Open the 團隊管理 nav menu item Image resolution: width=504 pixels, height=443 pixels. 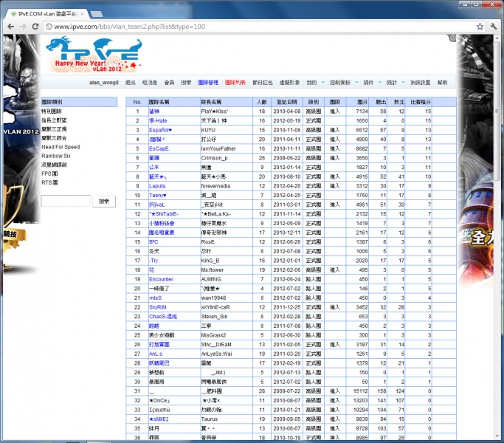pos(208,83)
